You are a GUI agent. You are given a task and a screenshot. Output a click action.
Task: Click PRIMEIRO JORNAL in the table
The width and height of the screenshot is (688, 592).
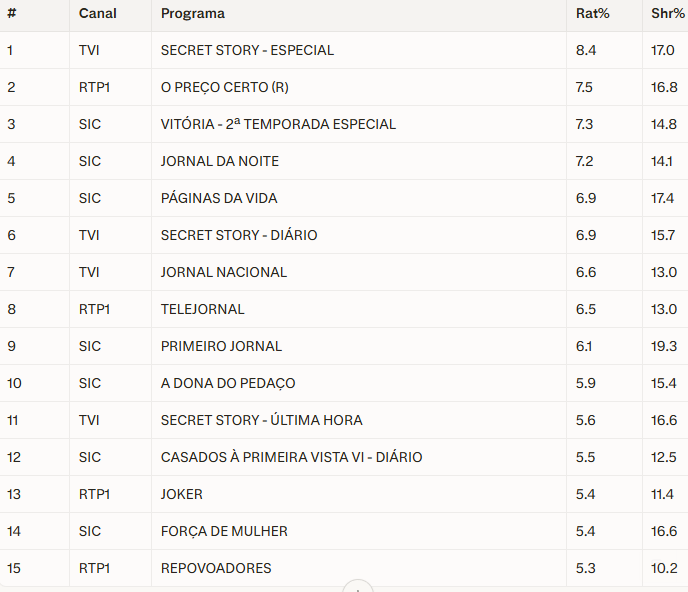[221, 346]
